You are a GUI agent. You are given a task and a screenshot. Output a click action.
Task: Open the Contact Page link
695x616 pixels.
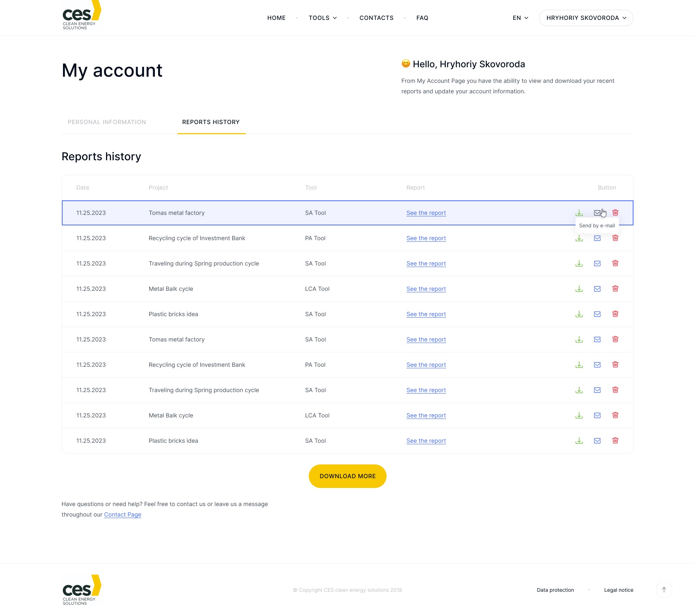tap(123, 514)
